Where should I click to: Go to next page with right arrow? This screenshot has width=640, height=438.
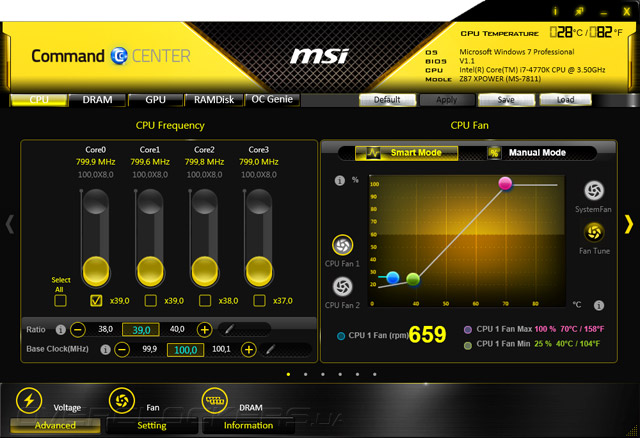click(x=629, y=224)
